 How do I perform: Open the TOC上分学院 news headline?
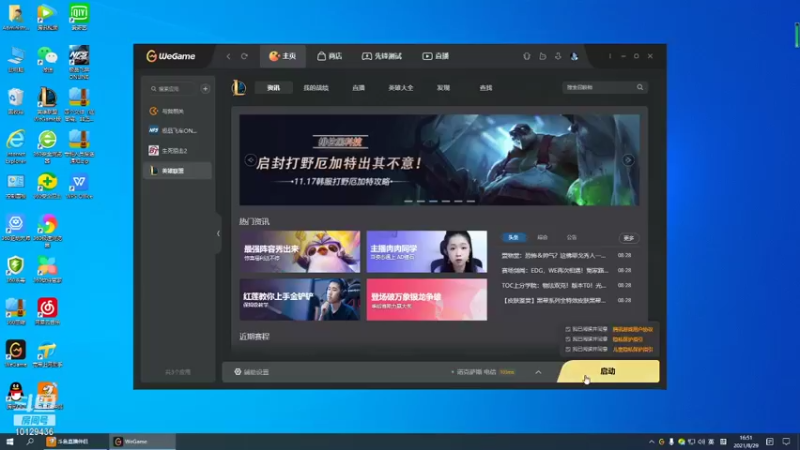click(554, 285)
